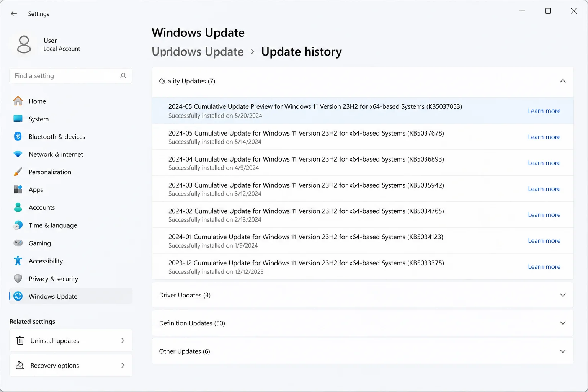The height and width of the screenshot is (392, 588).
Task: Select Gaming label in sidebar
Action: tap(40, 243)
